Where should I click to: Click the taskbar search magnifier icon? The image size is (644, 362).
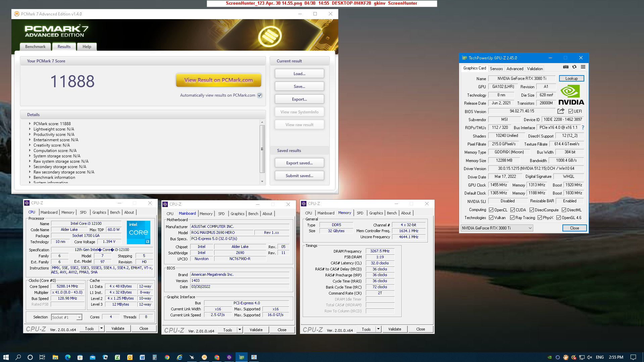[x=18, y=357]
